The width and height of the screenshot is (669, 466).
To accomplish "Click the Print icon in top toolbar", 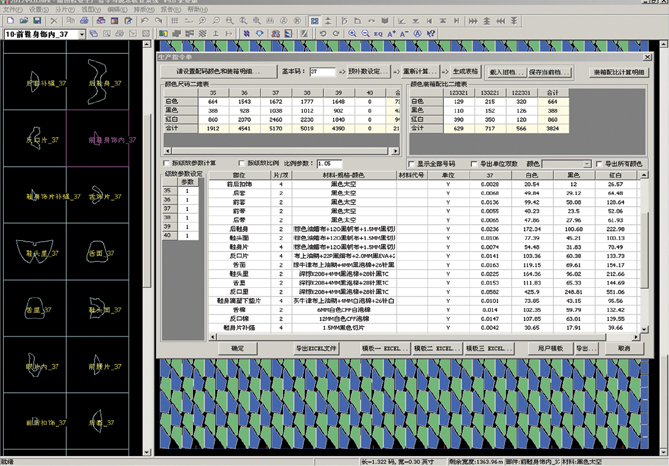I will [84, 20].
